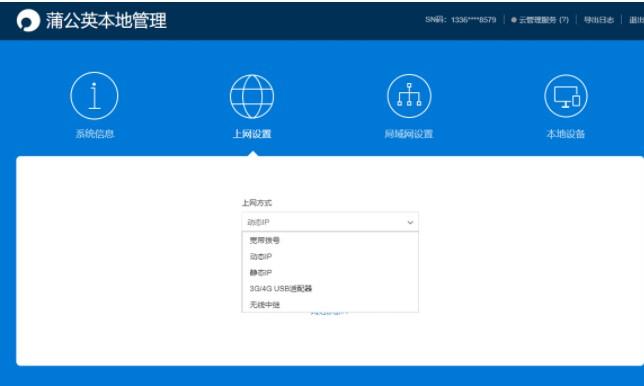Viewport: 644px width, 386px height.
Task: Go to the 本地设备 tab label
Action: [x=566, y=134]
